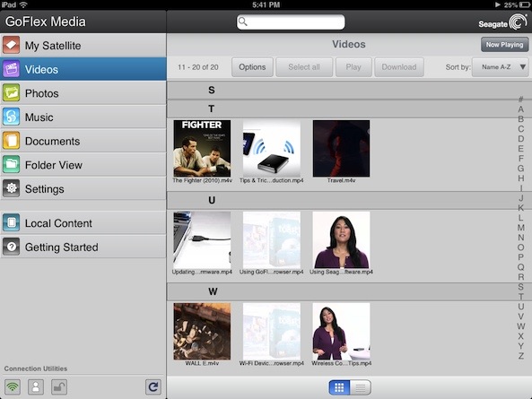Select Documents in the sidebar

(83, 141)
